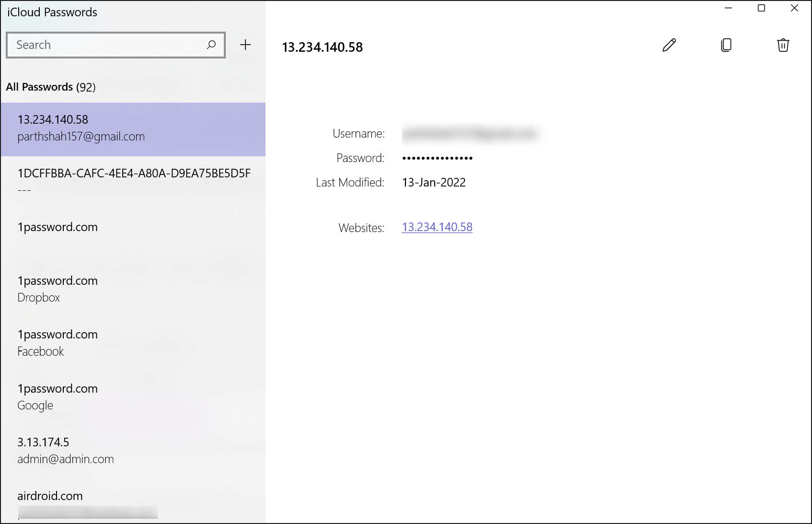
Task: Select the 1password.com Facebook entry
Action: pyautogui.click(x=133, y=343)
